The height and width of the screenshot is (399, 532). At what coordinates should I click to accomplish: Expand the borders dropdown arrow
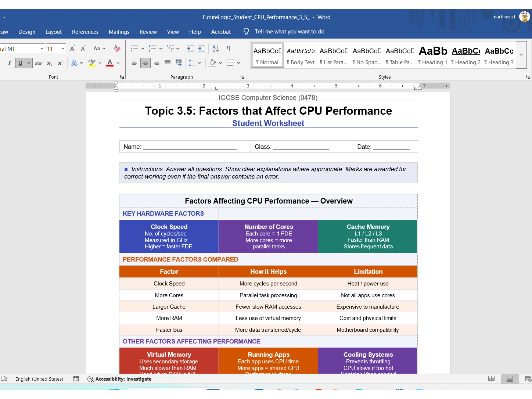point(238,63)
